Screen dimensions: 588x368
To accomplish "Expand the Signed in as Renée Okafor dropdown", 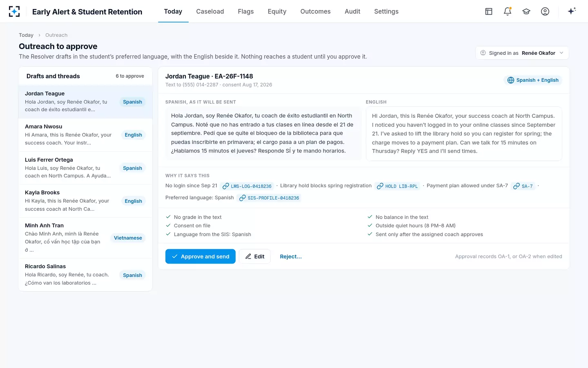I will point(522,53).
